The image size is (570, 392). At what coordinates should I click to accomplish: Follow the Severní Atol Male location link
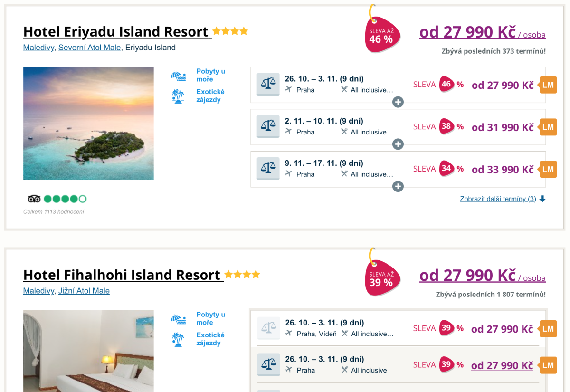[89, 48]
